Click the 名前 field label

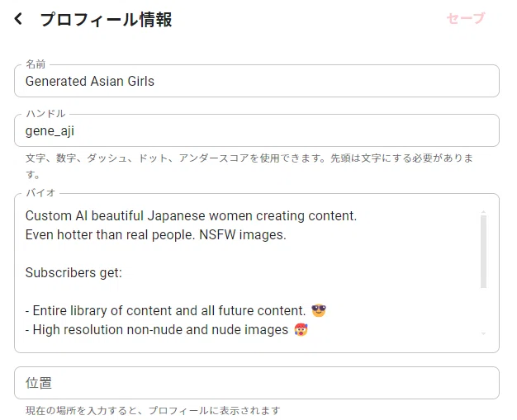pyautogui.click(x=36, y=64)
